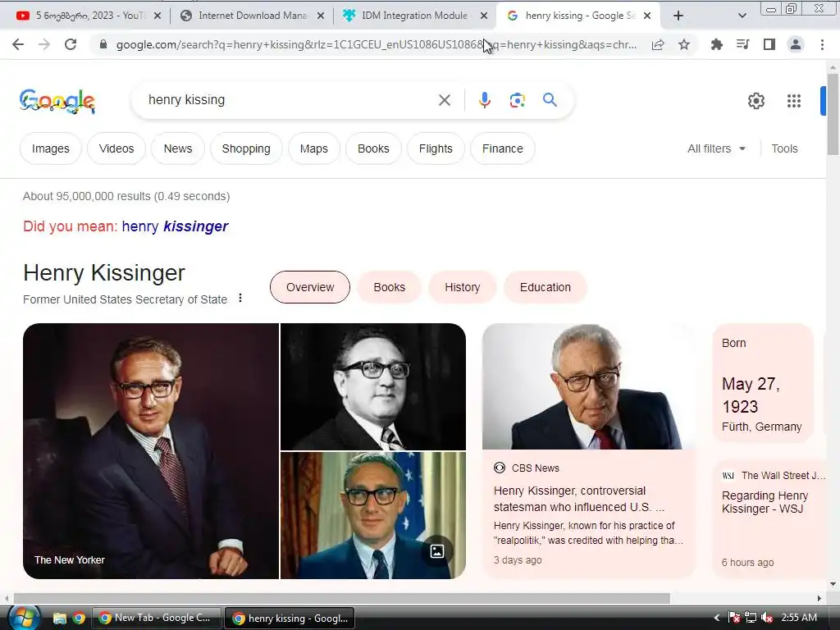Filter results by News
The width and height of the screenshot is (840, 630).
[x=178, y=148]
